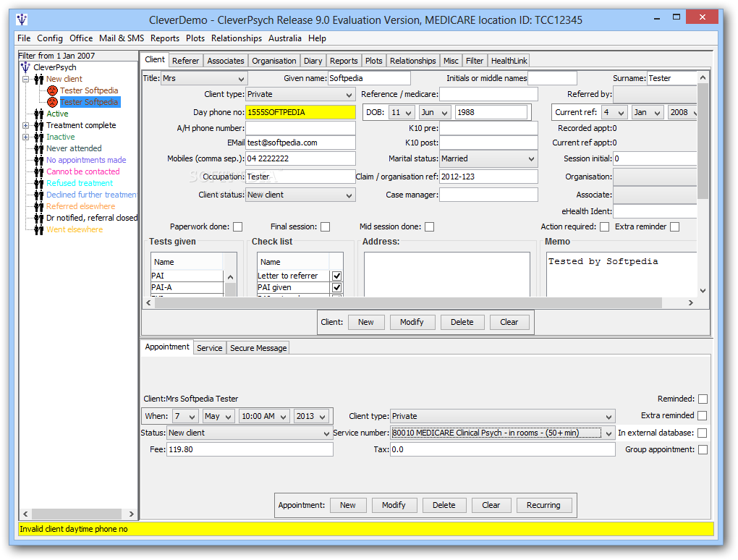Open the Mail & SMS menu

pos(122,38)
